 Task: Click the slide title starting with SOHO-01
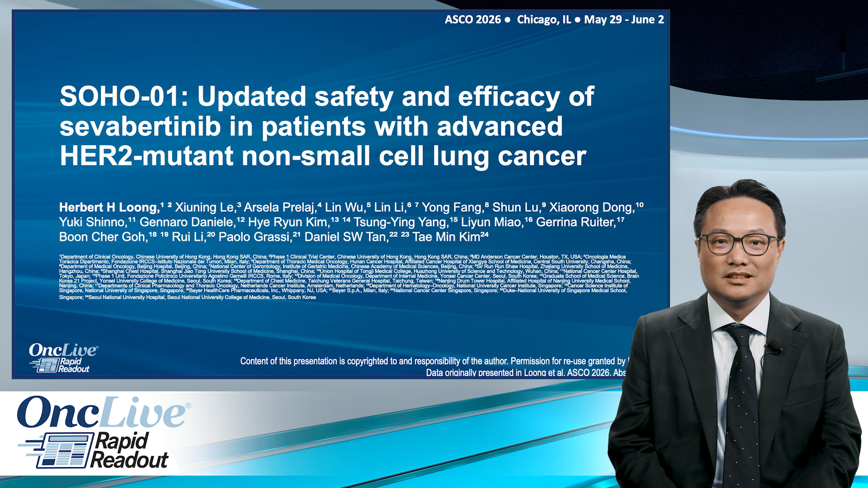pos(327,126)
